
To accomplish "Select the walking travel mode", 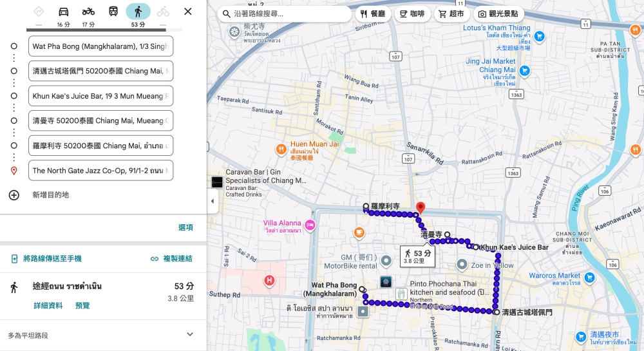I will coord(138,12).
